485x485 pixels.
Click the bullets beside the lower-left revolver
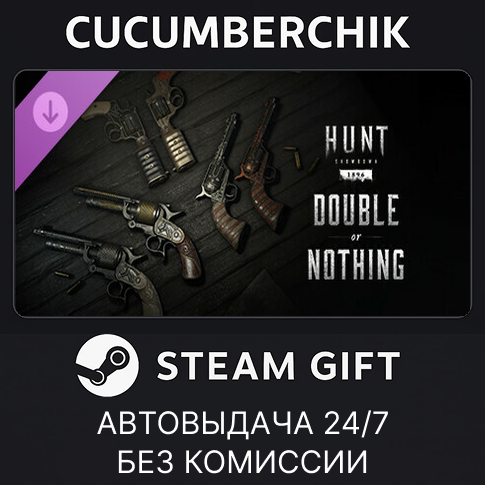[70, 282]
